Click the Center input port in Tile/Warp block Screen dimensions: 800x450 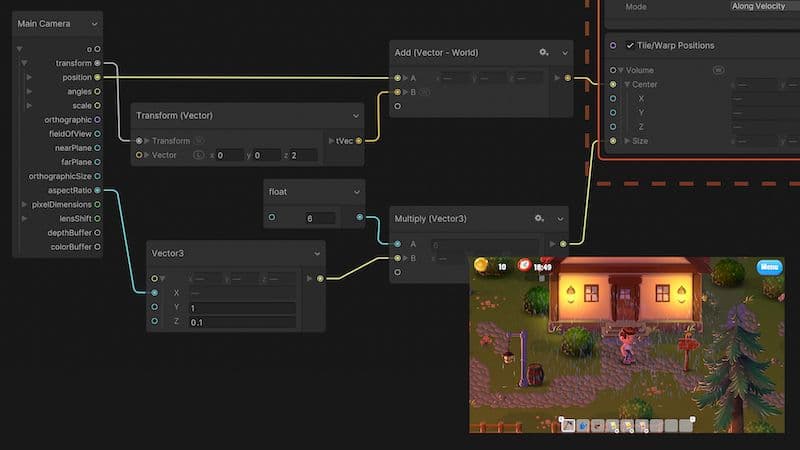coord(613,85)
